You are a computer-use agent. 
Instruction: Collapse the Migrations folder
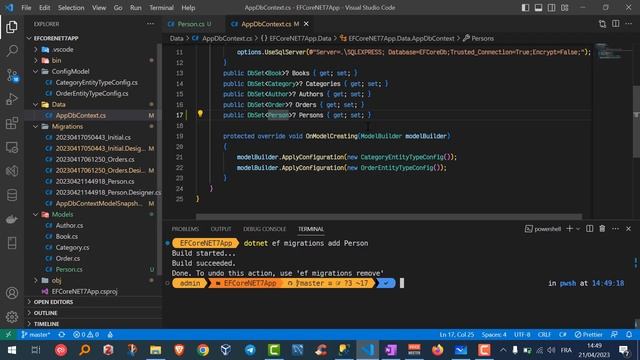(x=36, y=127)
